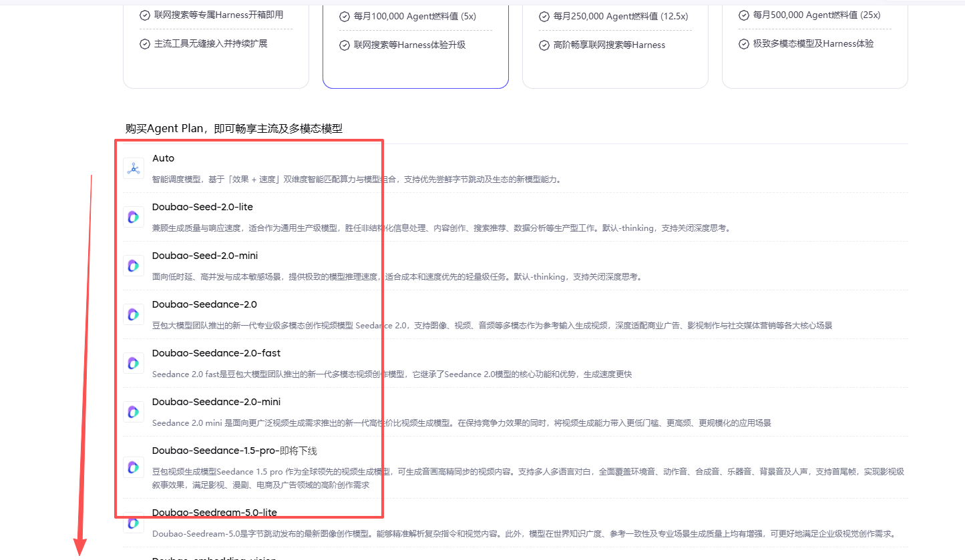Click heading 购买Agent Plan，即可畅享主流及多模态模型
Screen dimensions: 965x560
[x=234, y=128]
